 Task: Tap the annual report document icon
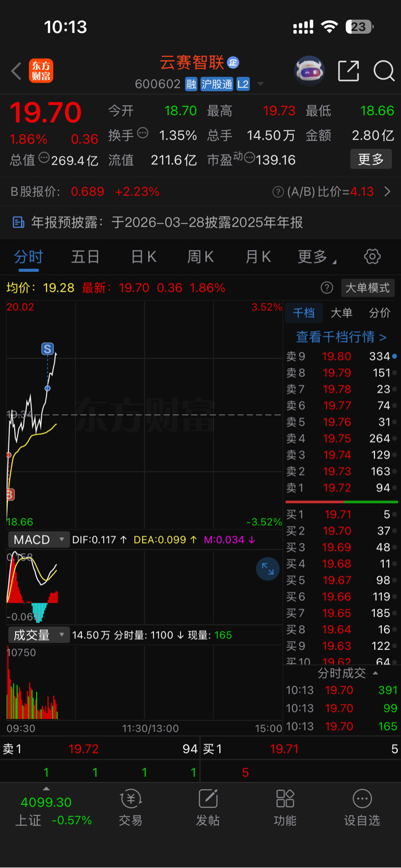tap(18, 222)
